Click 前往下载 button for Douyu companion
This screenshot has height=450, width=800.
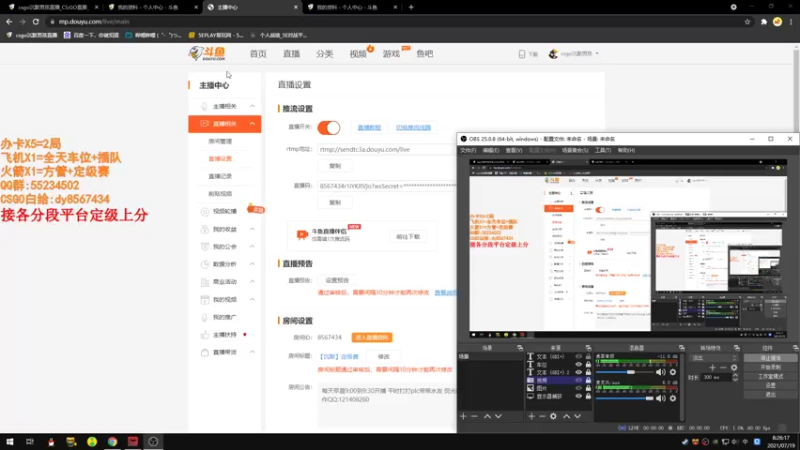408,237
